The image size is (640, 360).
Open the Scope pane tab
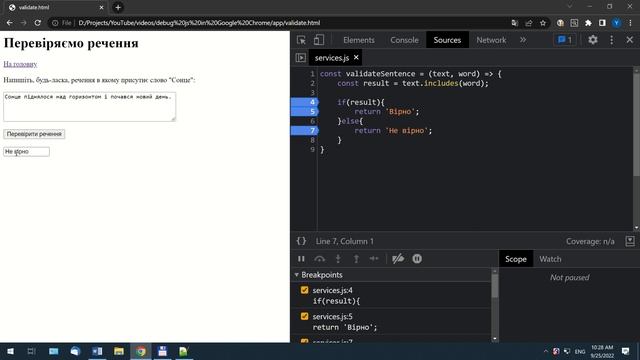[x=516, y=259]
